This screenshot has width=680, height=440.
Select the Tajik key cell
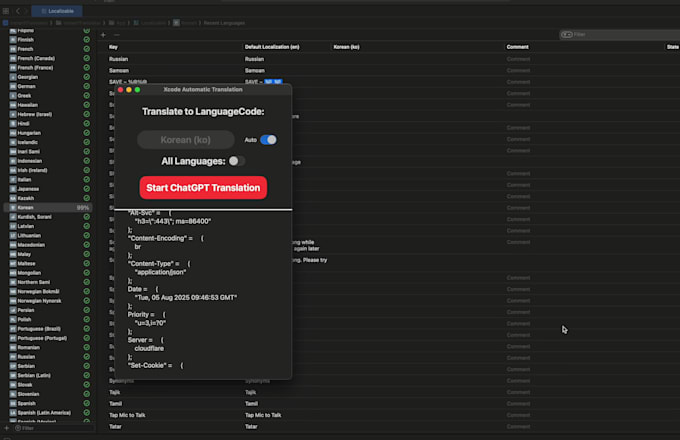[114, 392]
